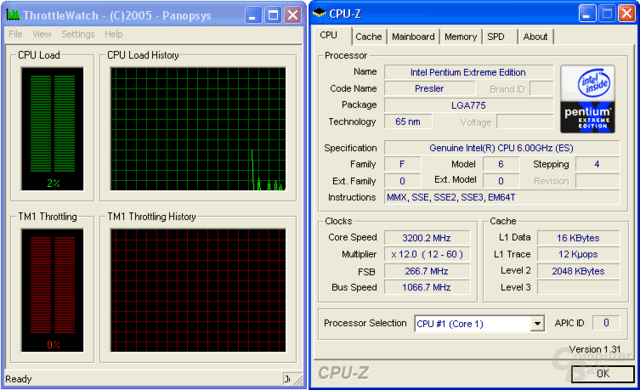The image size is (640, 390).
Task: Click the L1 Trace value 12 Kµops
Action: (x=578, y=254)
